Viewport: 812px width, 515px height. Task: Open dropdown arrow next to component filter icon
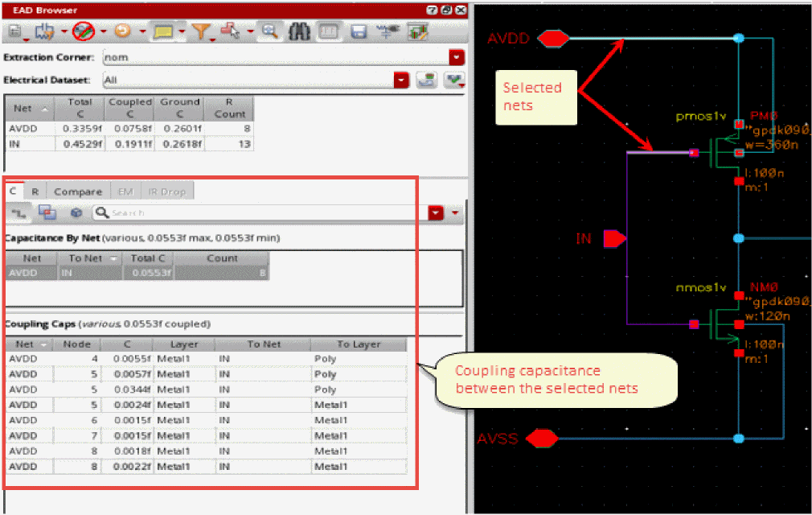pyautogui.click(x=64, y=32)
